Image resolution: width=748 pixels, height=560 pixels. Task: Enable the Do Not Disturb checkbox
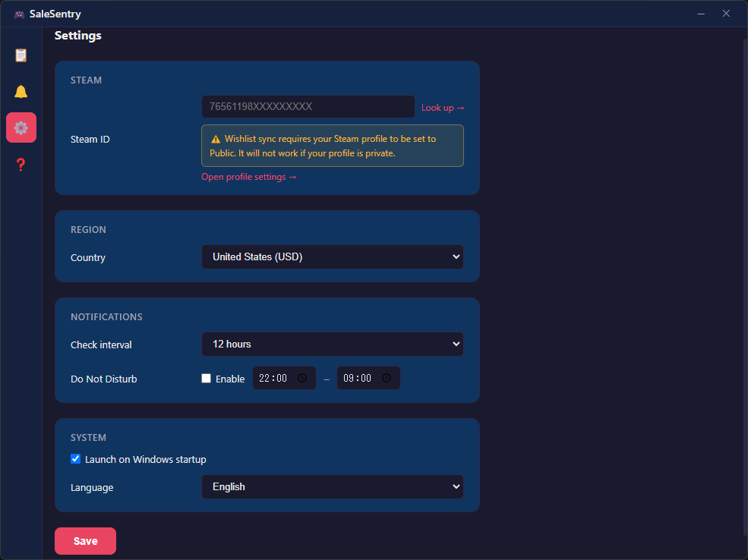206,378
